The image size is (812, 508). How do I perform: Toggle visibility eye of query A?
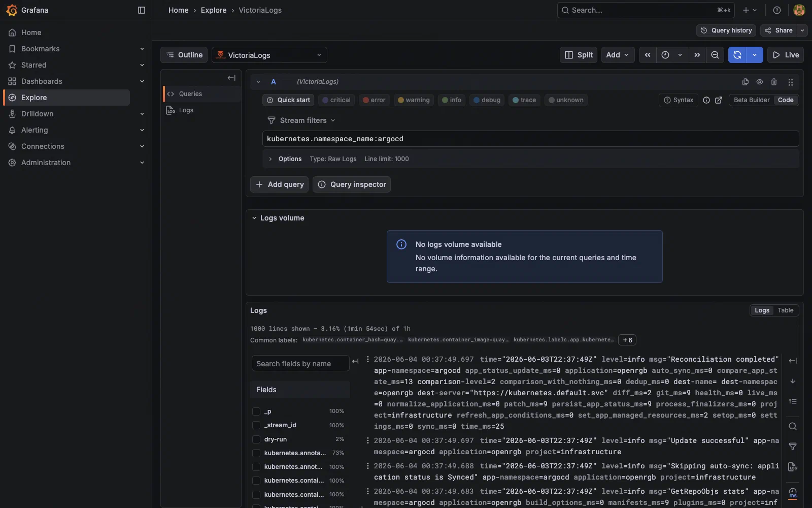point(760,82)
